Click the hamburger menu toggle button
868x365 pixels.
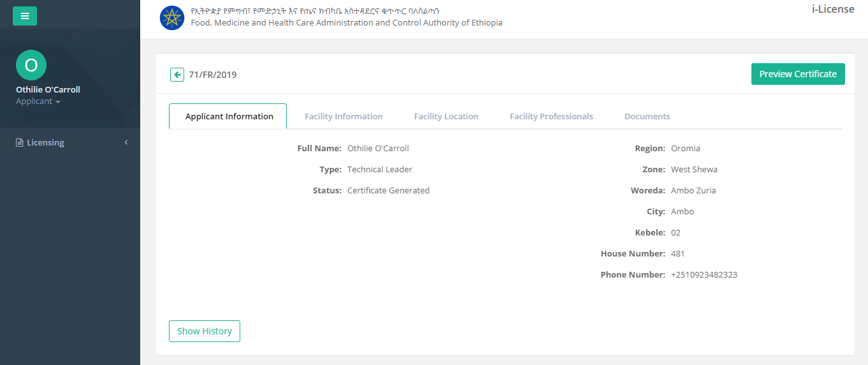tap(25, 16)
